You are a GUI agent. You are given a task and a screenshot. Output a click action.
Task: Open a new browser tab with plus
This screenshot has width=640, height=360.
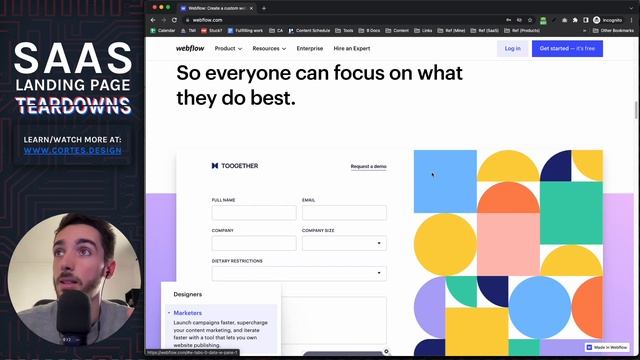tap(264, 8)
